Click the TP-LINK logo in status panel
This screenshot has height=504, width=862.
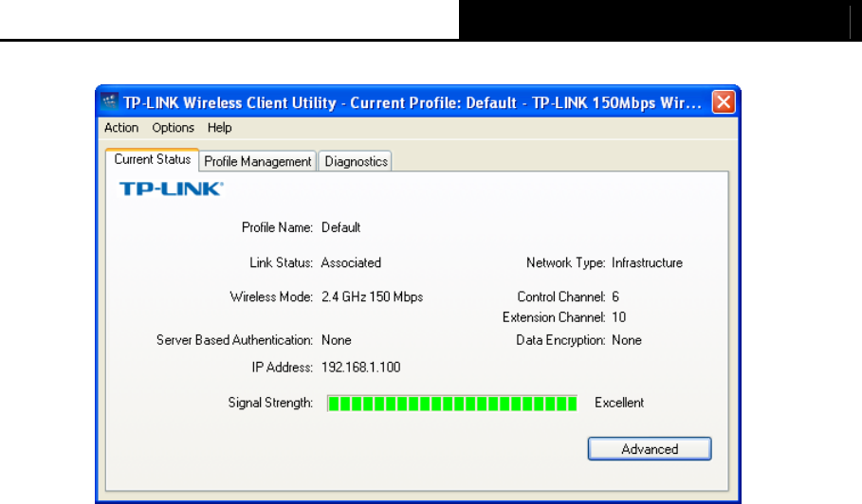tap(172, 189)
